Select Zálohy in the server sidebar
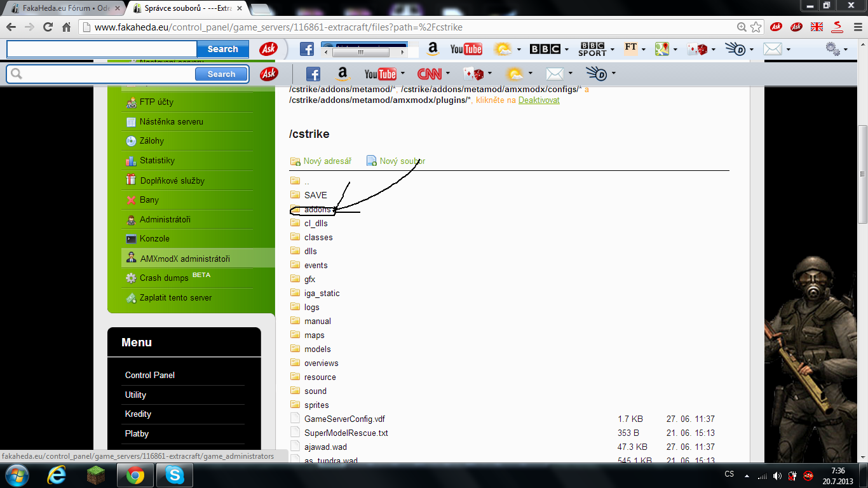Image resolution: width=868 pixels, height=488 pixels. pyautogui.click(x=151, y=141)
